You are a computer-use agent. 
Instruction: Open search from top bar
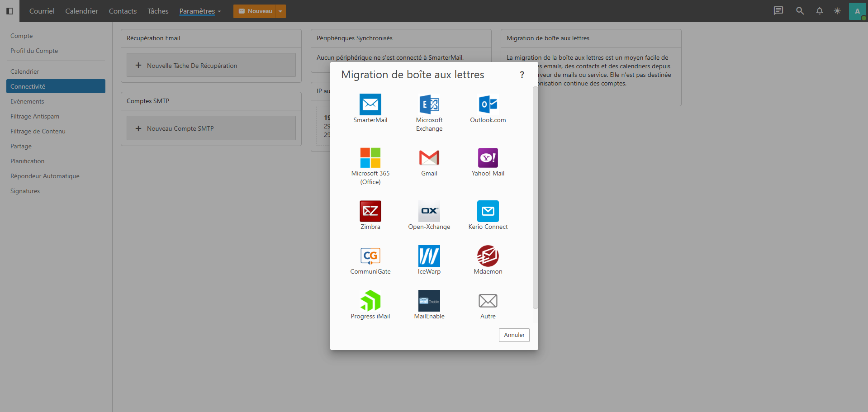pyautogui.click(x=800, y=11)
